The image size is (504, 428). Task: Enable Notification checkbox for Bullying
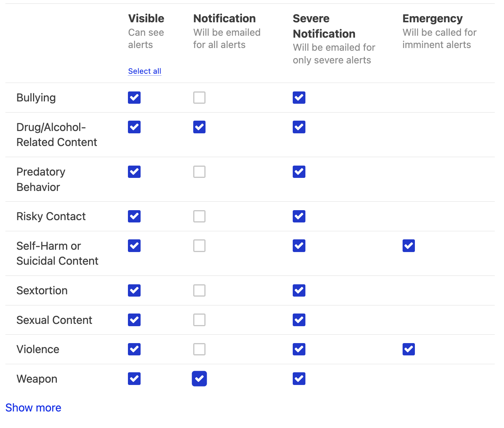point(199,98)
